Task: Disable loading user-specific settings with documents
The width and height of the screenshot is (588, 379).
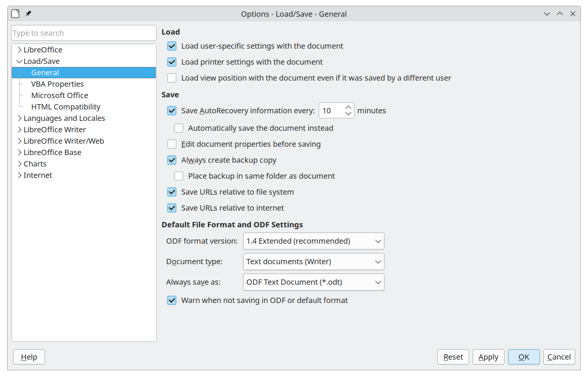Action: pyautogui.click(x=172, y=46)
